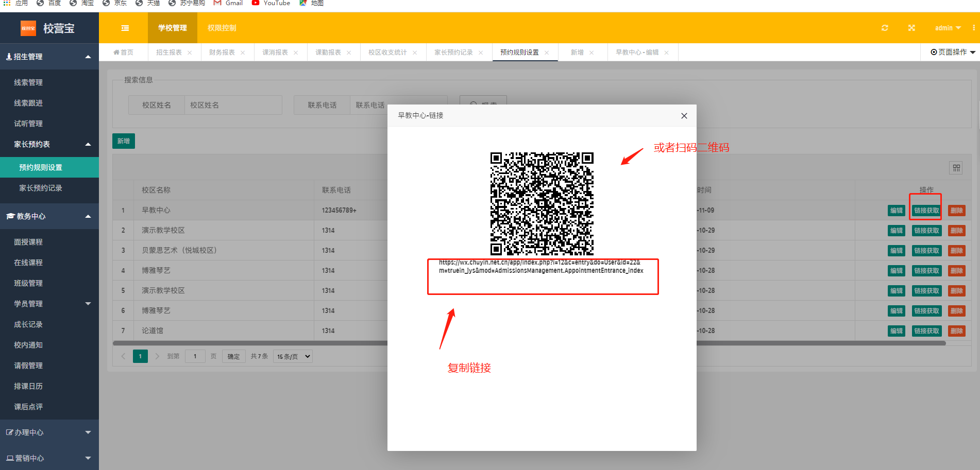Click the page jump number input

pyautogui.click(x=195, y=356)
